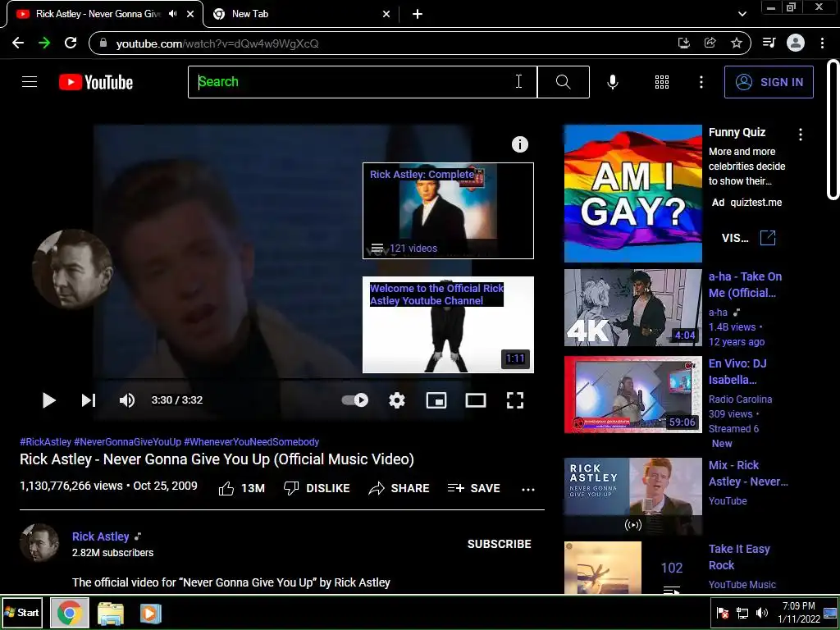Open Welcome to the Official Rick Astley Channel video
840x630 pixels.
tap(448, 325)
